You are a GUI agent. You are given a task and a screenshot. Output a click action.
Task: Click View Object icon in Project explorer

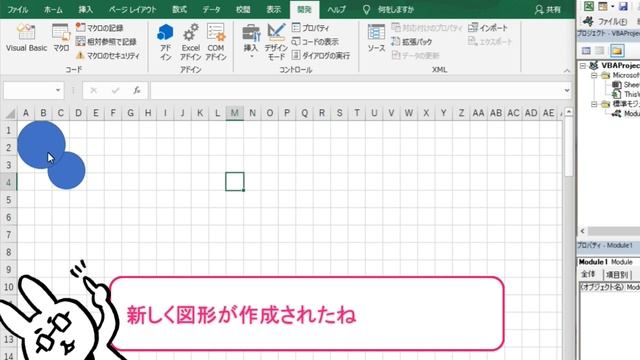pos(600,51)
